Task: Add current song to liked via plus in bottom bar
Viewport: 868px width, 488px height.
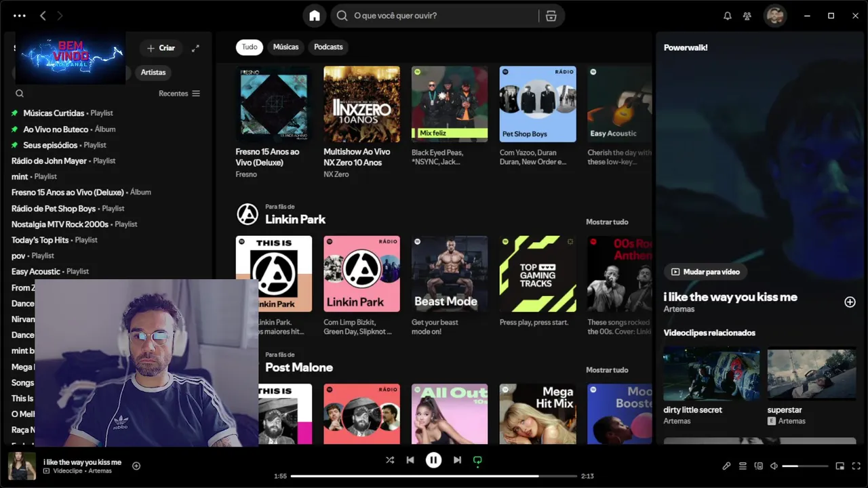Action: click(x=136, y=466)
